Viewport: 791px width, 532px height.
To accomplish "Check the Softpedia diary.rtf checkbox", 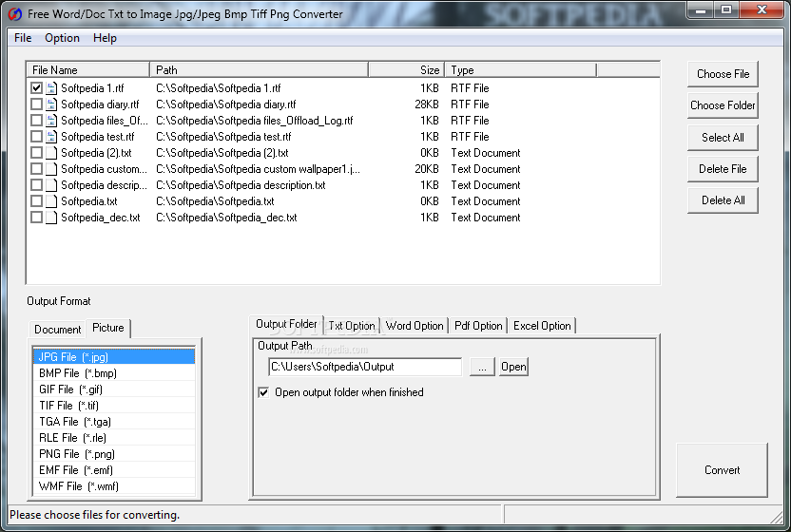I will (36, 104).
